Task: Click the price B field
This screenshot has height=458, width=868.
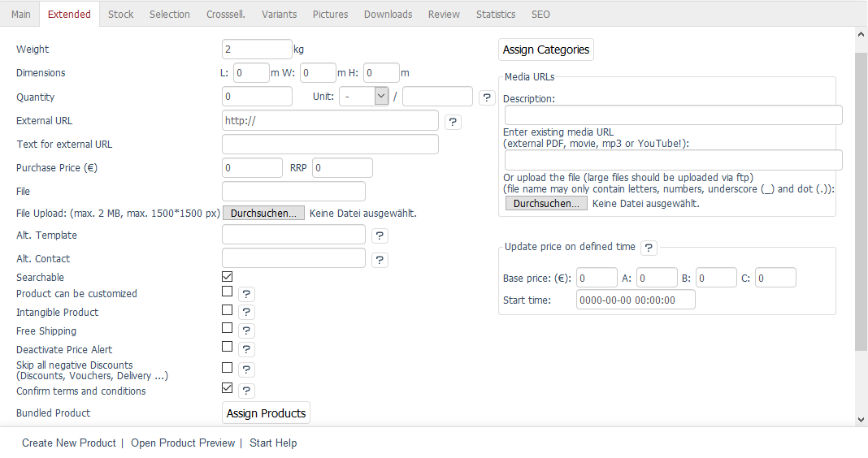Action: pos(716,278)
